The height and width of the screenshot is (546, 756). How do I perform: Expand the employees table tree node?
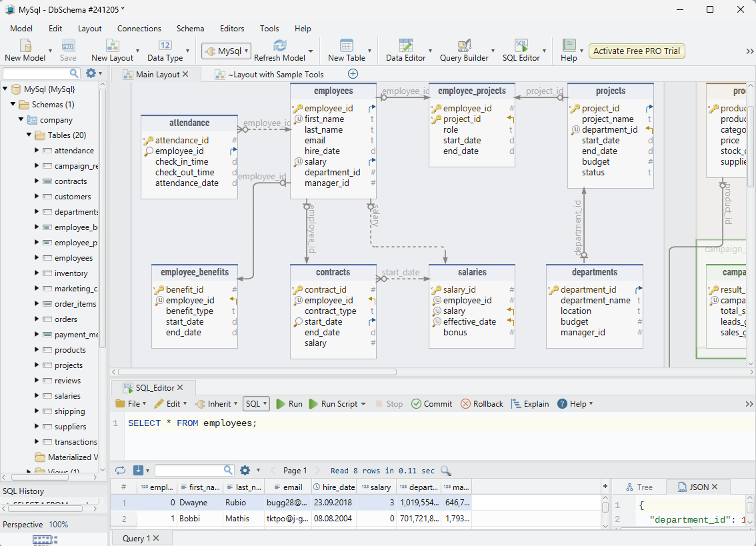pos(37,257)
